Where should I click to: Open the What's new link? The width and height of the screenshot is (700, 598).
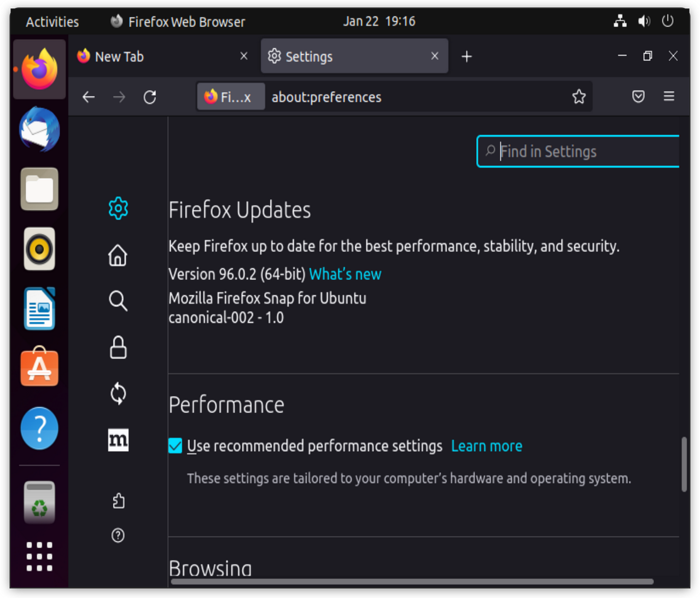coord(345,274)
